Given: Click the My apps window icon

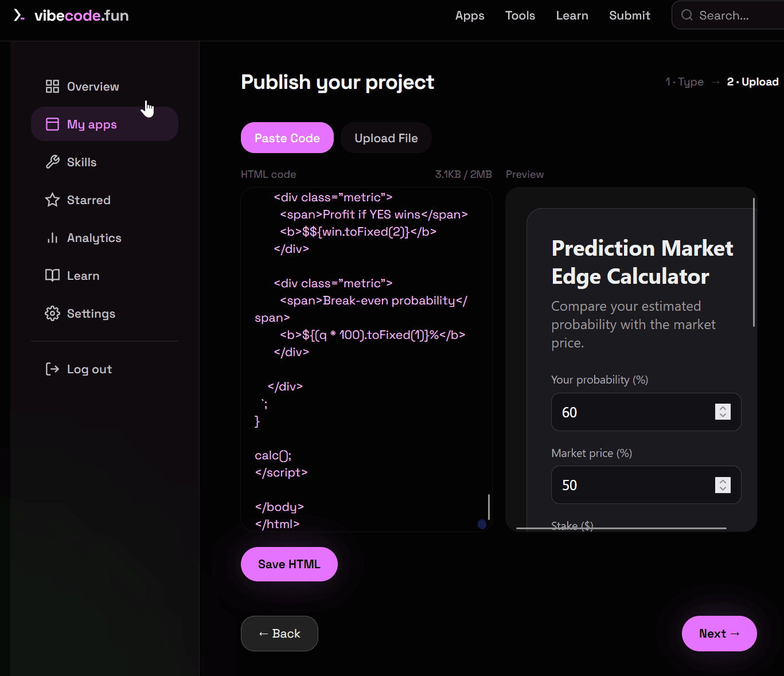Looking at the screenshot, I should point(52,124).
